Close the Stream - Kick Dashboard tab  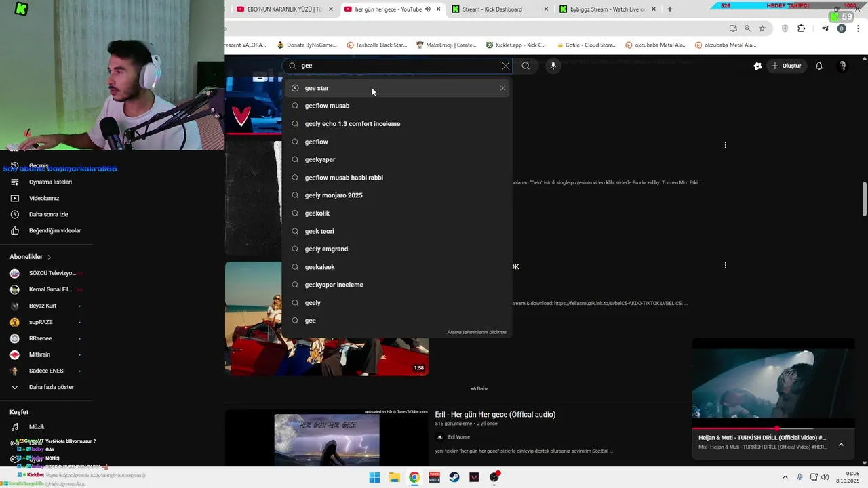coord(546,9)
